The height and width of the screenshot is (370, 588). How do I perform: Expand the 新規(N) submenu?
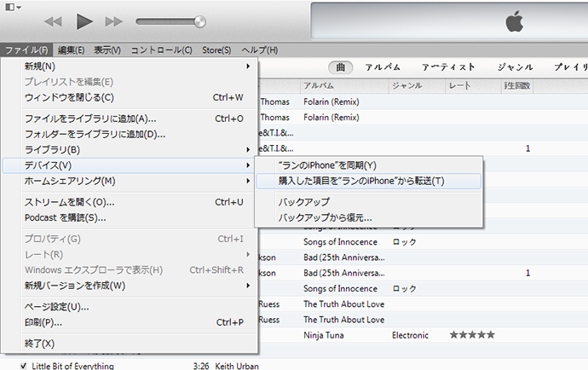tap(130, 66)
